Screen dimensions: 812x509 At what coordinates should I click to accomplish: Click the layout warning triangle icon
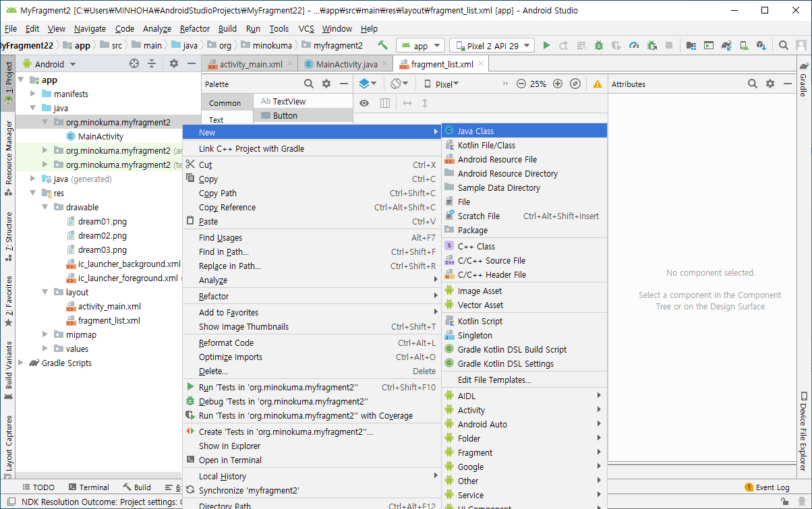click(x=598, y=84)
